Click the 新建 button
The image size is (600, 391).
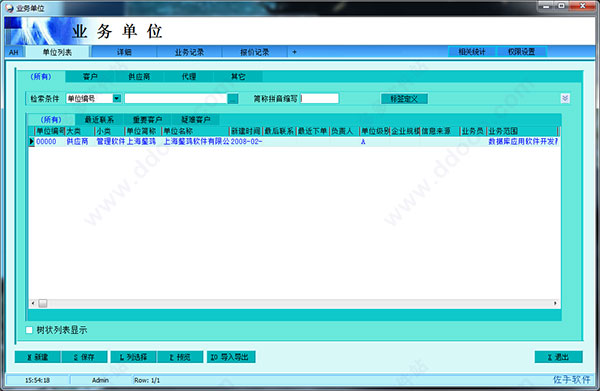(38, 357)
